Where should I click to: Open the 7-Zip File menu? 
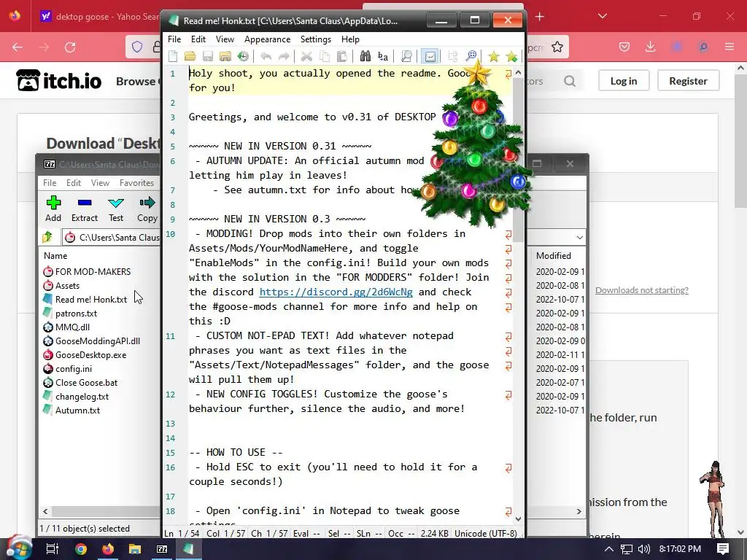(50, 183)
